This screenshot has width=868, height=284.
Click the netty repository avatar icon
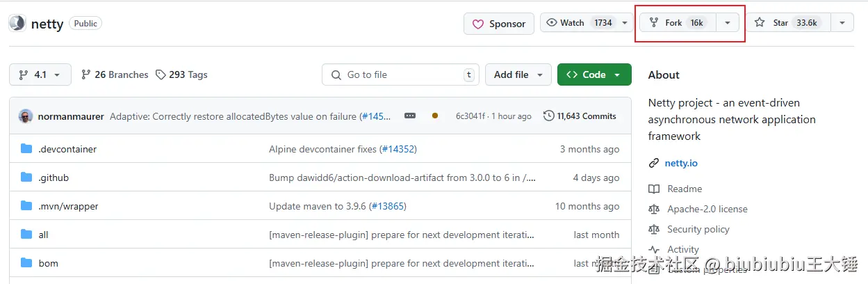[x=17, y=23]
